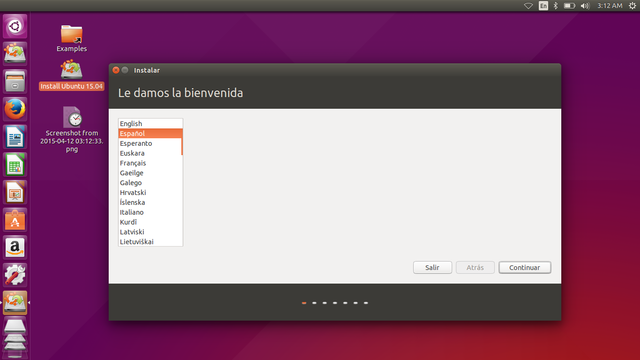This screenshot has width=640, height=360.
Task: Open the system gear session menu
Action: pyautogui.click(x=632, y=6)
